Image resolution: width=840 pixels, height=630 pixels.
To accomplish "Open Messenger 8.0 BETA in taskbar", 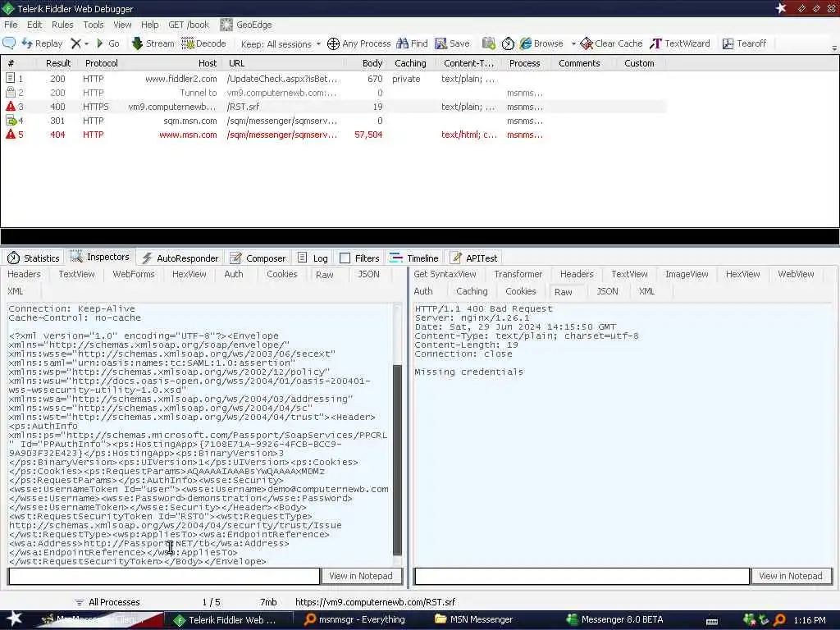I will click(x=615, y=620).
